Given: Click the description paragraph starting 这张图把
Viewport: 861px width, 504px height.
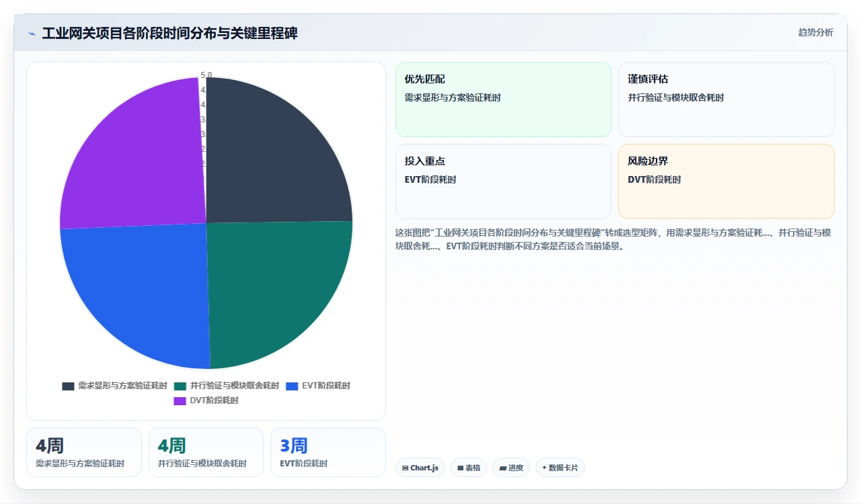Looking at the screenshot, I should click(x=614, y=239).
